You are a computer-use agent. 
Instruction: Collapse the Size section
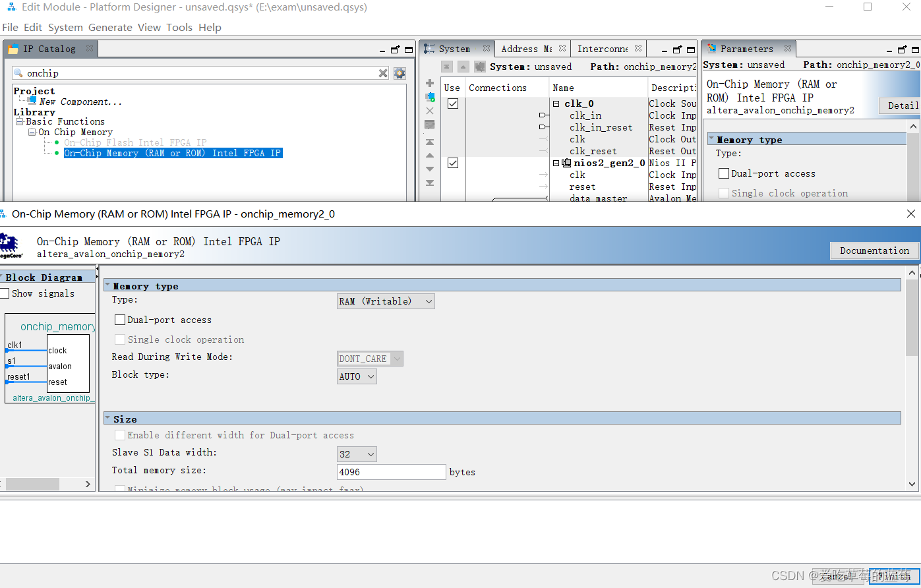(x=107, y=419)
